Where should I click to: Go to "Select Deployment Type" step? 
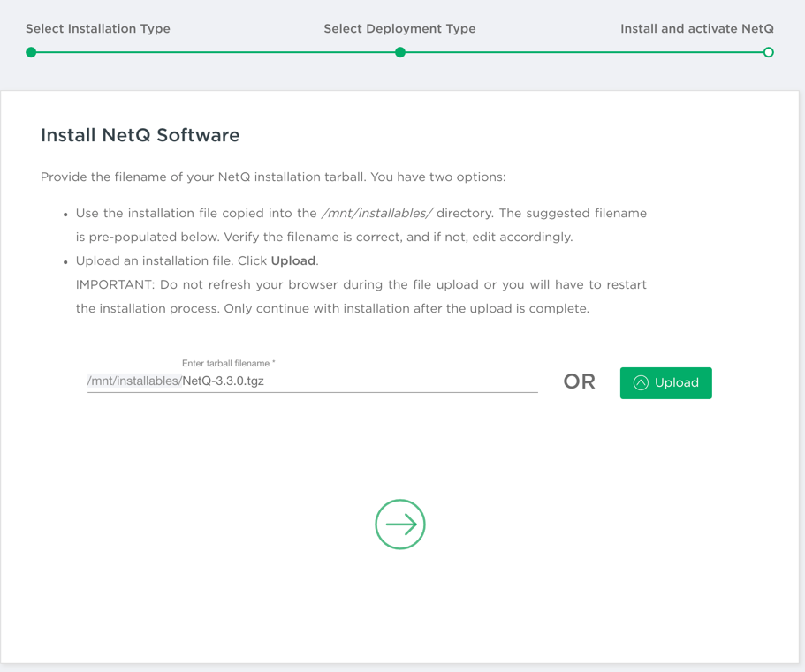pyautogui.click(x=399, y=29)
